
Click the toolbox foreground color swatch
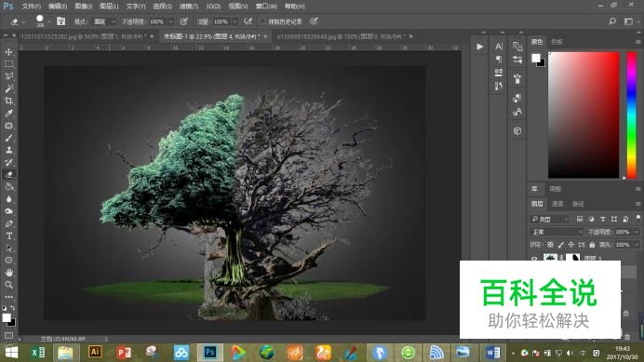coord(7,317)
